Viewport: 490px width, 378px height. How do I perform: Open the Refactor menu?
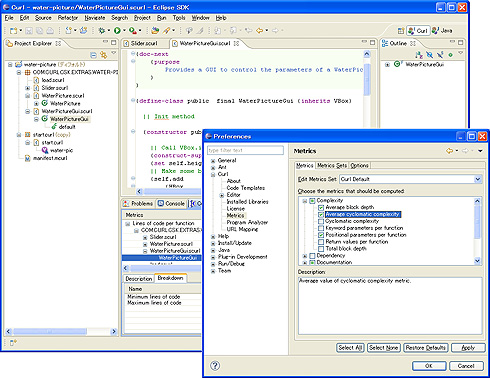(68, 18)
